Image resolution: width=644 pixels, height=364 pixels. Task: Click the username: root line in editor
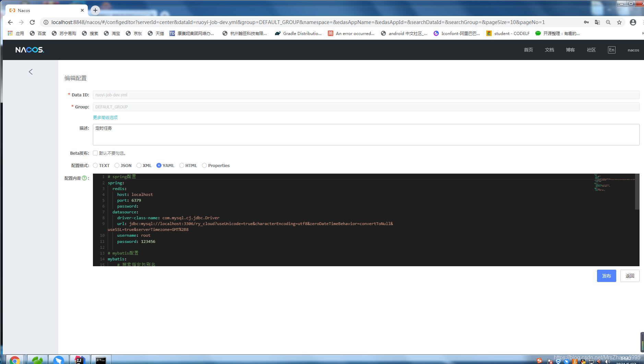point(134,235)
